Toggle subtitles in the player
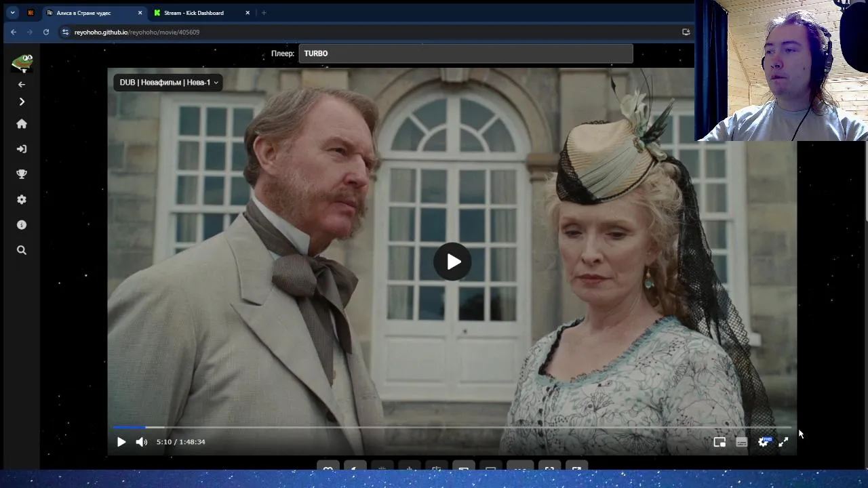This screenshot has width=868, height=488. tap(741, 442)
